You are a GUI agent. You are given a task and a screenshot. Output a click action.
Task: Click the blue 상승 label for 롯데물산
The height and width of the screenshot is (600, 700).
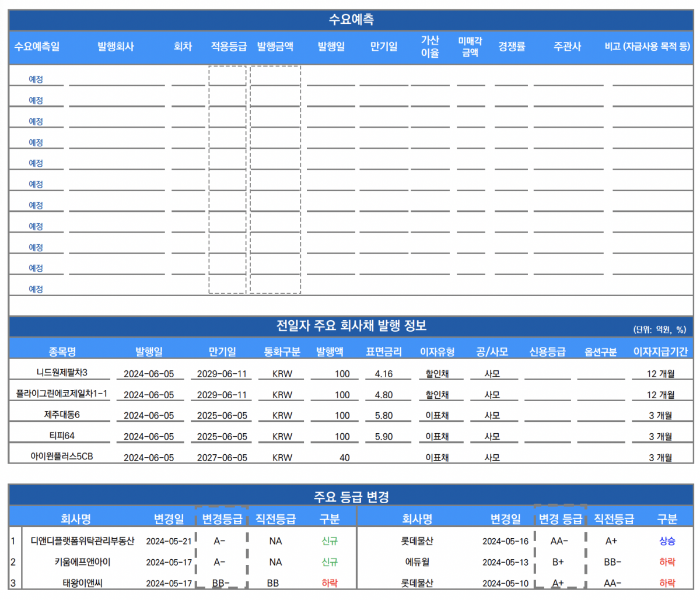click(x=667, y=541)
